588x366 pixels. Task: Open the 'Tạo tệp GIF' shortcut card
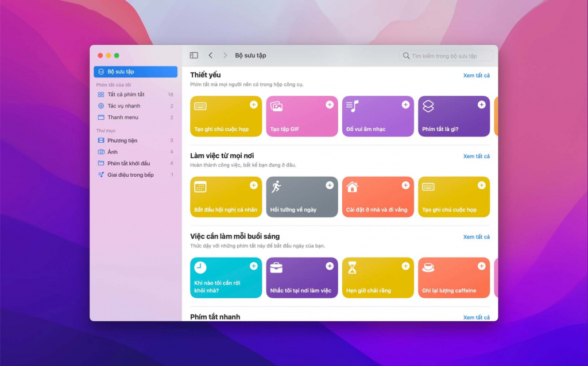click(x=302, y=116)
